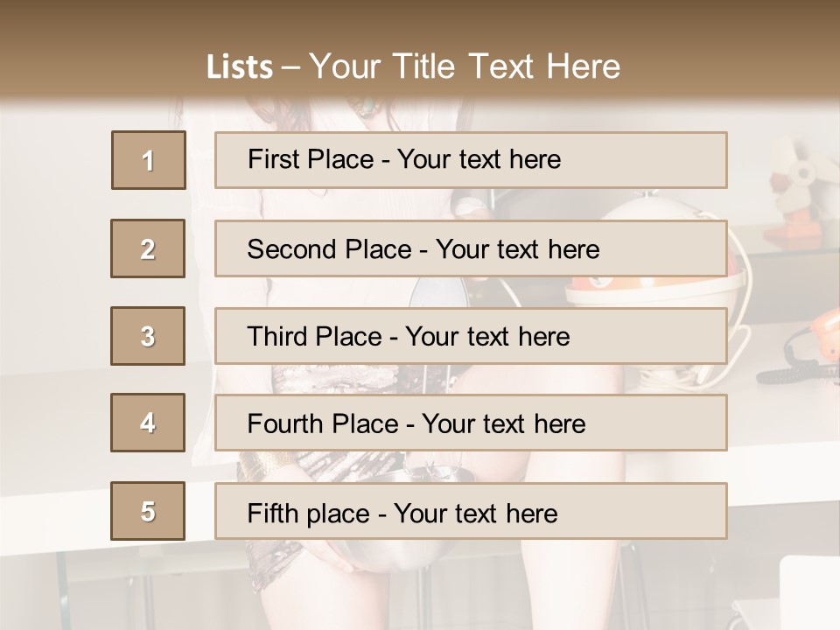Select the number 2 box

[148, 248]
